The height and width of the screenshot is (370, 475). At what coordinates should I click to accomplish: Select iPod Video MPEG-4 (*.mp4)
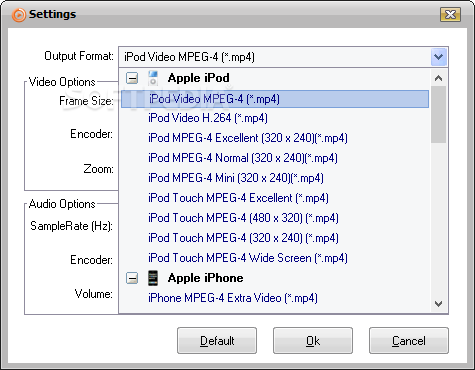pos(275,99)
